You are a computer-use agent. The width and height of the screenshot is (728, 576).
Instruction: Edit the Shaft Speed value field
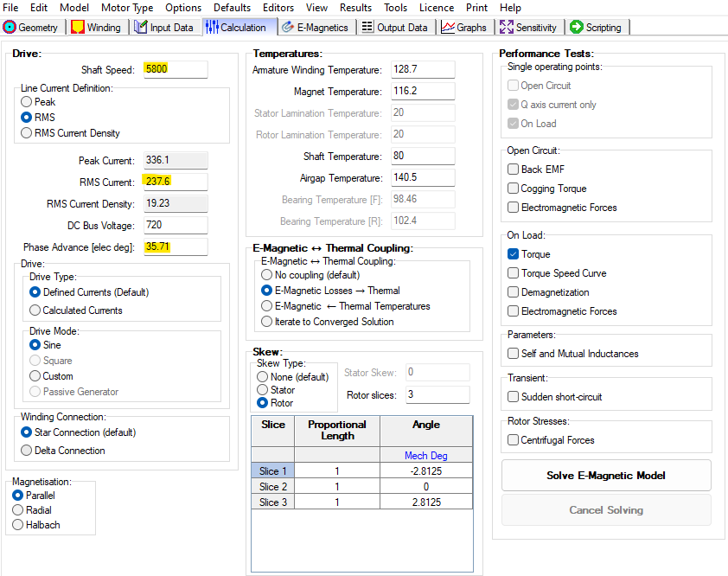pyautogui.click(x=176, y=68)
